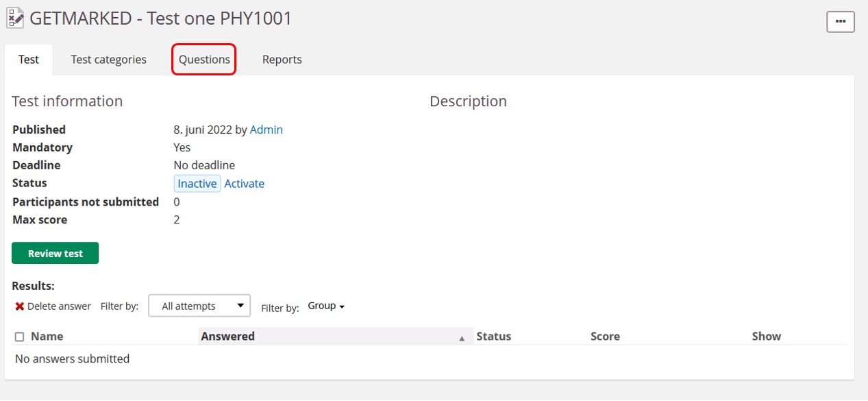This screenshot has height=401, width=868.
Task: Switch to the Test tab
Action: pos(29,60)
